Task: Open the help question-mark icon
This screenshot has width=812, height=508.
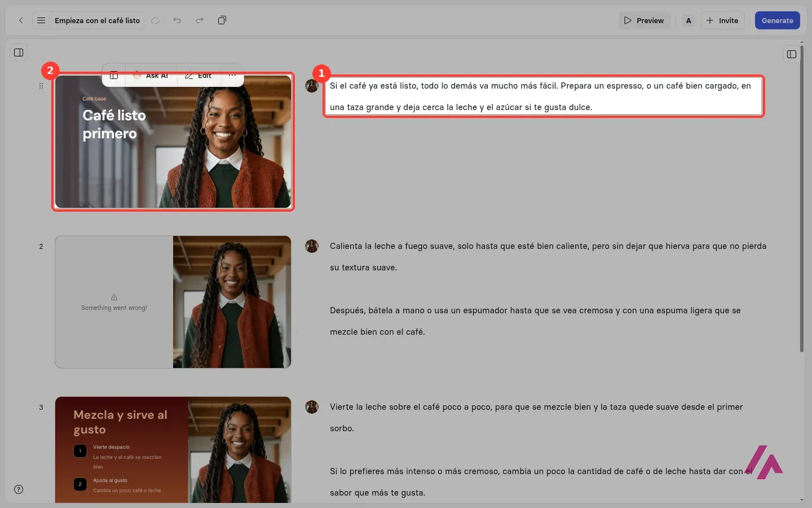Action: 19,489
